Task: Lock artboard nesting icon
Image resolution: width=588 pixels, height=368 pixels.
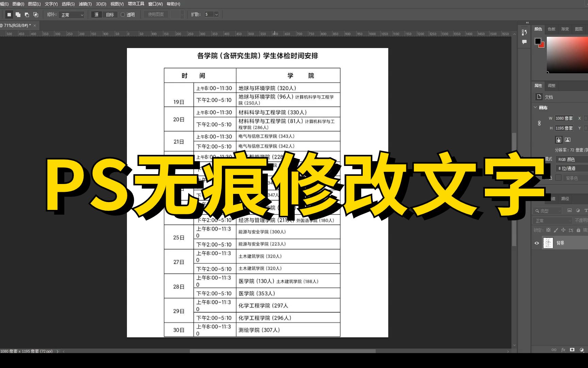Action: tap(571, 230)
